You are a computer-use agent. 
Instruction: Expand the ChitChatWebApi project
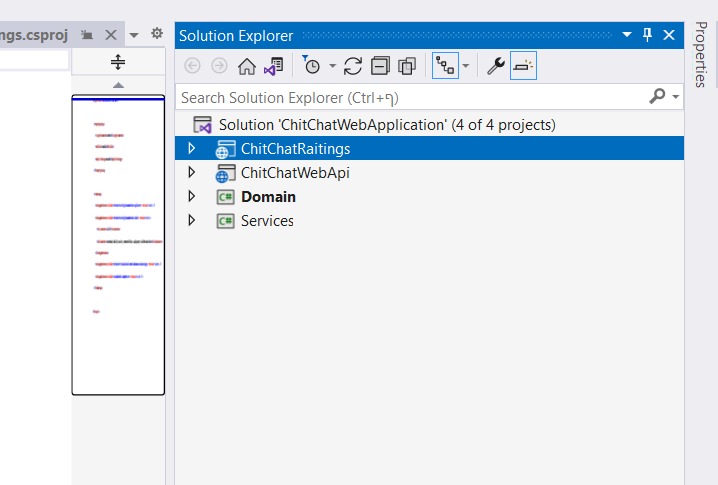pyautogui.click(x=192, y=172)
